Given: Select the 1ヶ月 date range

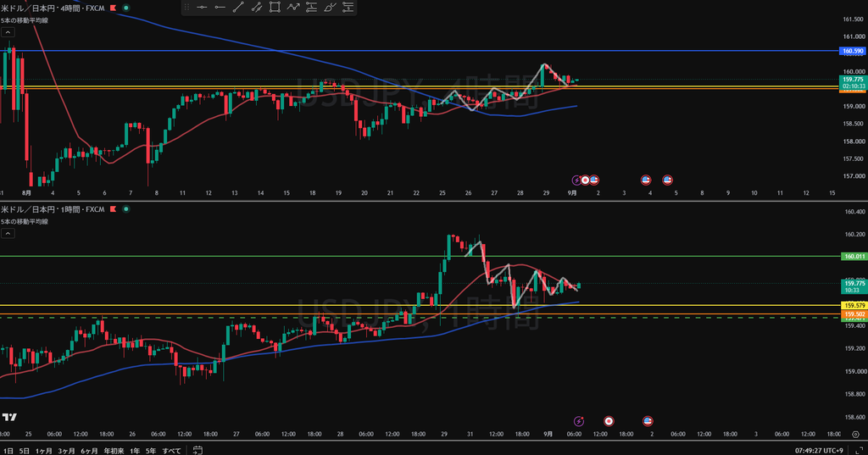Looking at the screenshot, I should [44, 451].
